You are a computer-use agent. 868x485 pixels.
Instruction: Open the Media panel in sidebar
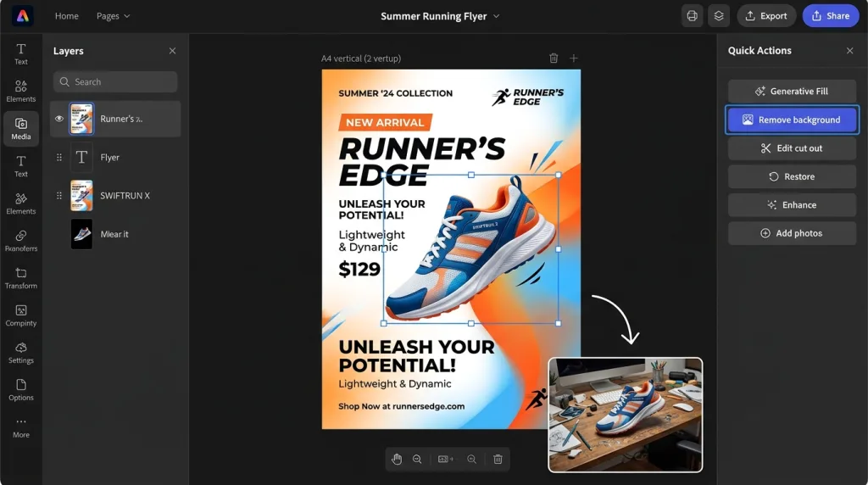[x=21, y=128]
